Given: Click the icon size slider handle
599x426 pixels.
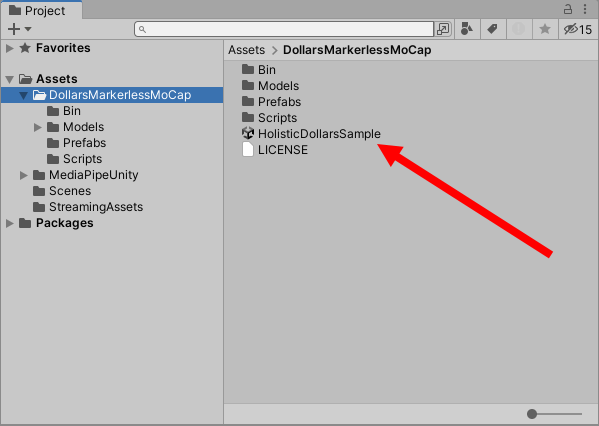Looking at the screenshot, I should click(532, 414).
